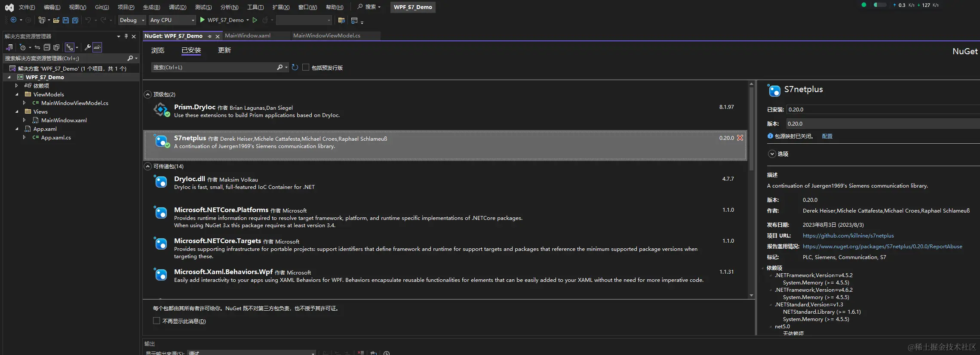980x355 pixels.
Task: Pin the NuGet WPF_S7_Demo tab
Action: click(x=209, y=36)
